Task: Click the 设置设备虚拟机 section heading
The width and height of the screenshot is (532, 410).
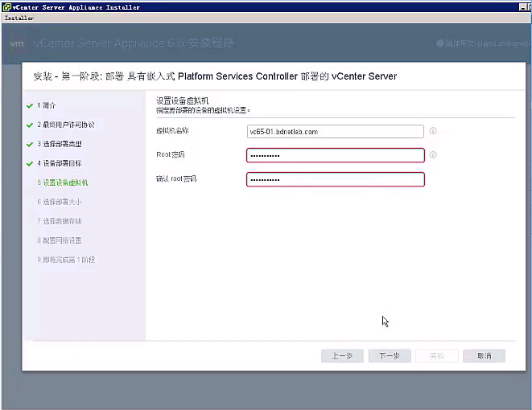Action: (182, 100)
